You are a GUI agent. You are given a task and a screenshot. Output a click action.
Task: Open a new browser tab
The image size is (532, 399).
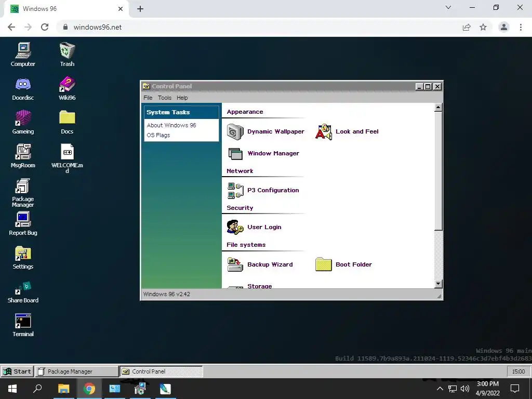(140, 9)
